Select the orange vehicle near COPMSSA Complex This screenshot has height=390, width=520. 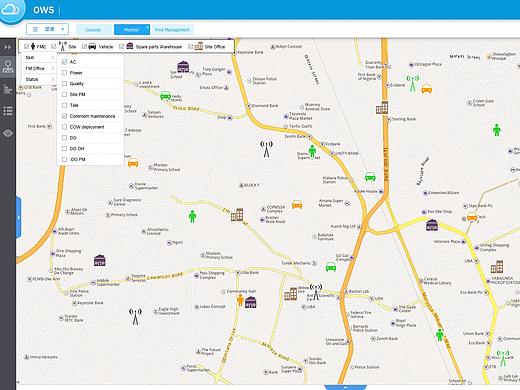click(297, 204)
